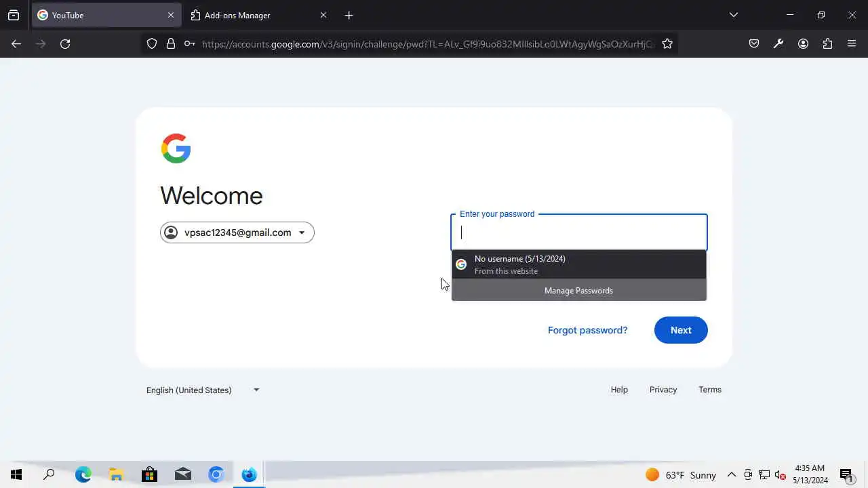
Task: Open the Help link
Action: [619, 390]
